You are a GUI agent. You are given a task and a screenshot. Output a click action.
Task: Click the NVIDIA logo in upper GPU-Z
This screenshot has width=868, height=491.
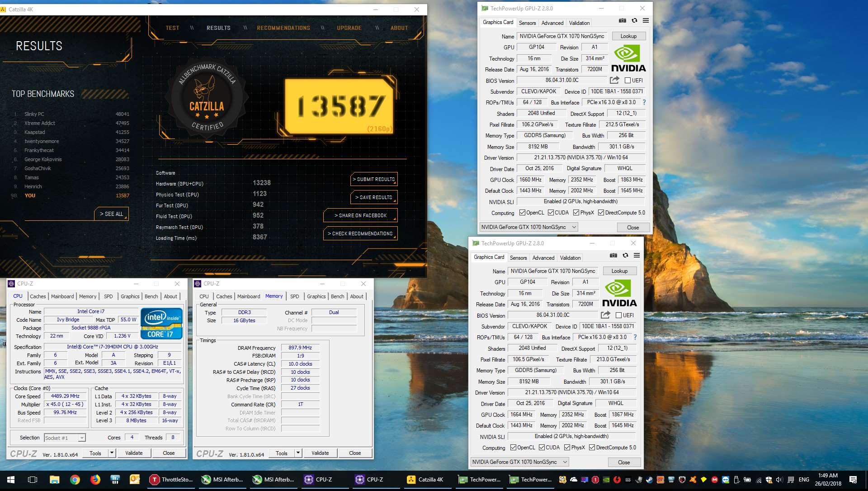tap(628, 58)
